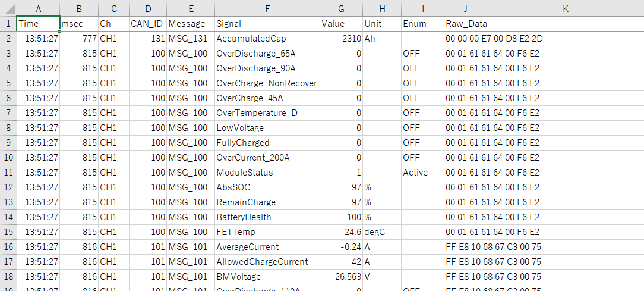Image resolution: width=644 pixels, height=291 pixels.
Task: Click the row 2 header
Action: click(x=8, y=39)
